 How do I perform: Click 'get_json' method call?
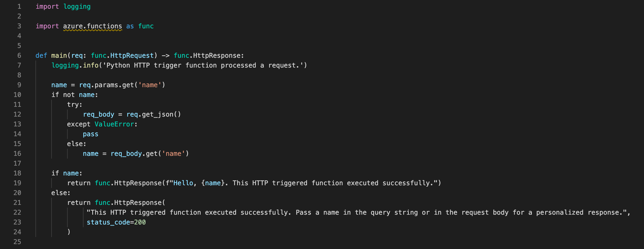click(157, 114)
